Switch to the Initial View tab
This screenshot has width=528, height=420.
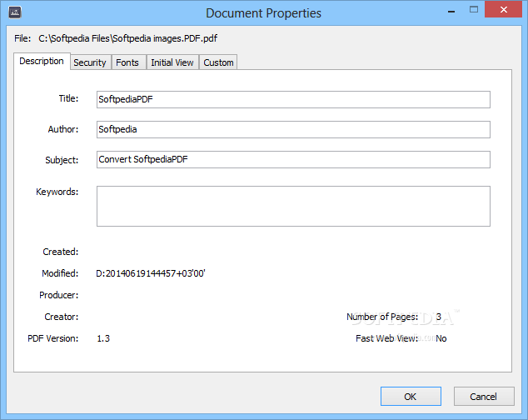(172, 62)
